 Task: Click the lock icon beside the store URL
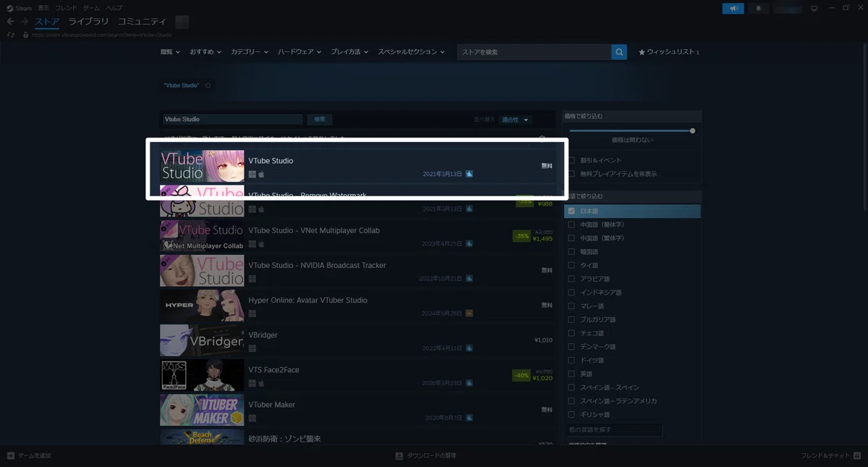26,34
